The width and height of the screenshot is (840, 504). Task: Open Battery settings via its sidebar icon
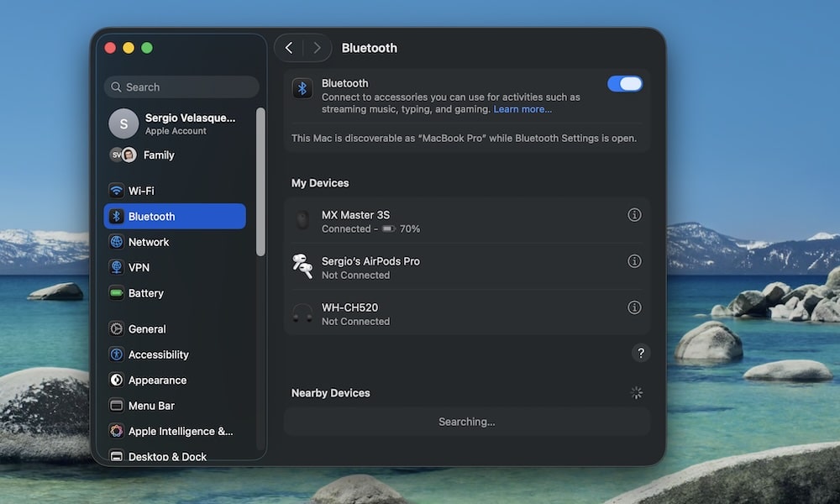point(117,293)
